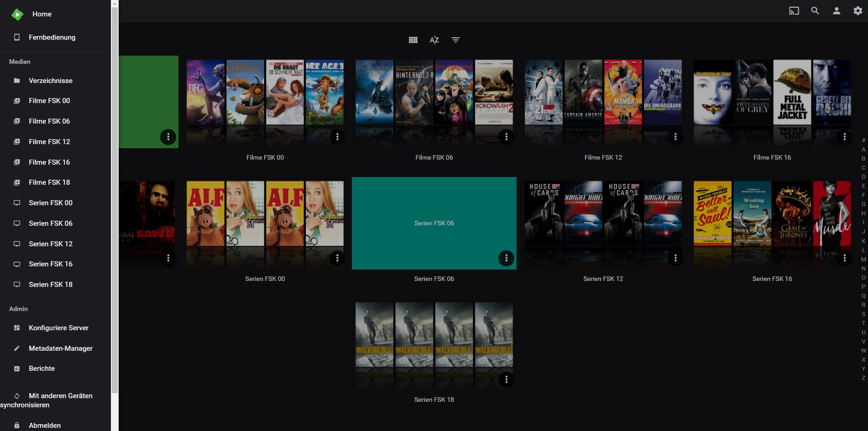Select Filme FSK 06 in sidebar
Viewport: 868px width, 431px height.
55,121
